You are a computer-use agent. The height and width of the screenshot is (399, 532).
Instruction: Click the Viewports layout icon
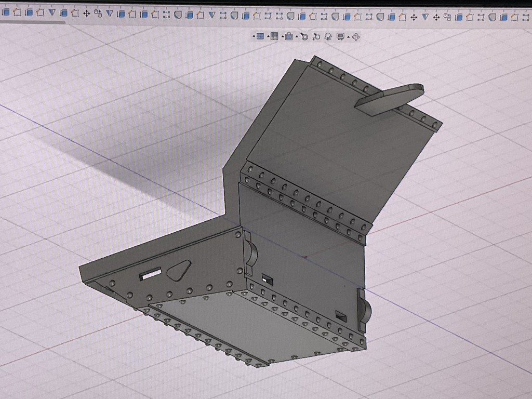[260, 37]
